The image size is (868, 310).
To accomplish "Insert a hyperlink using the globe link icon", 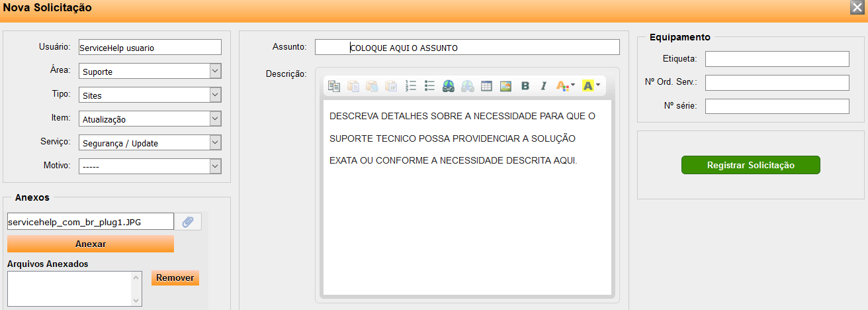I will click(449, 85).
